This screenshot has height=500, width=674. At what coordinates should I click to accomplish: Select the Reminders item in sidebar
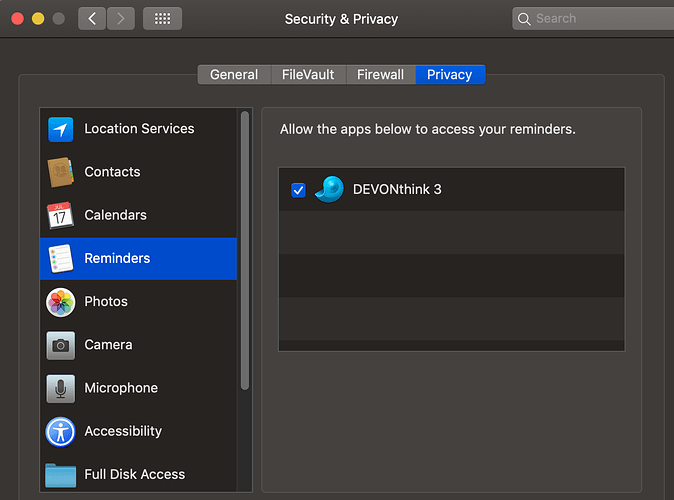coord(138,258)
